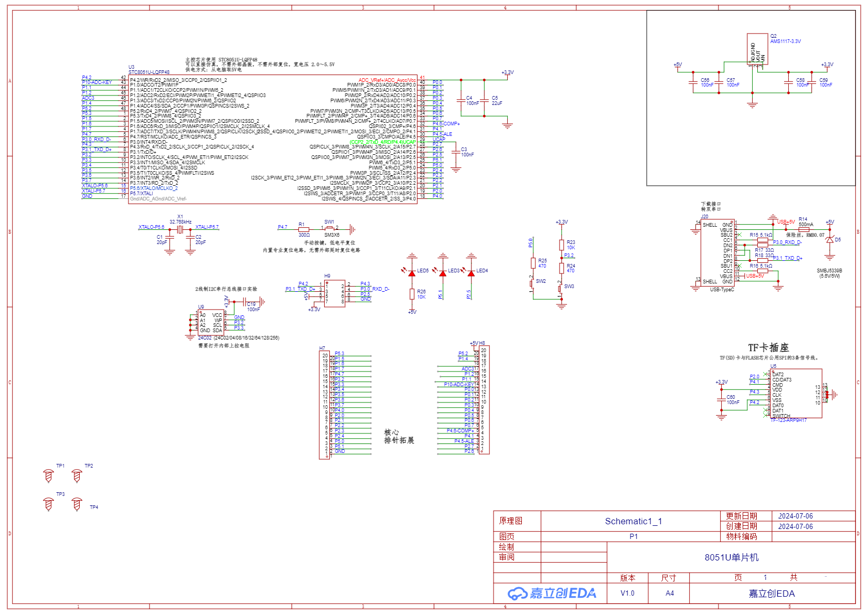Click the 物料编码 field label
The width and height of the screenshot is (868, 614).
[741, 536]
